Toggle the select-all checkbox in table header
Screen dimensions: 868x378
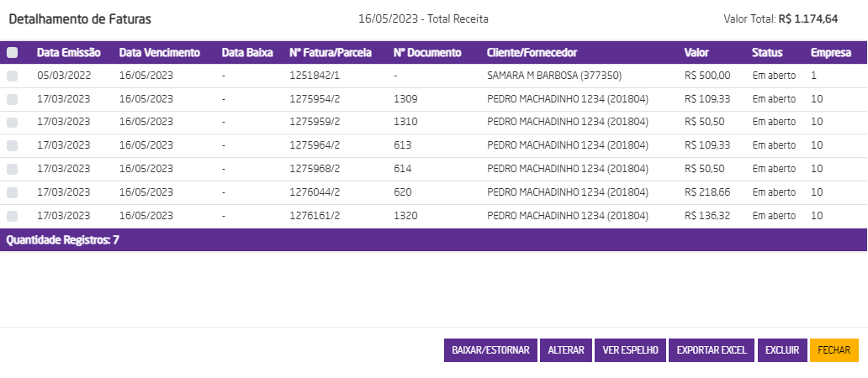(x=12, y=53)
